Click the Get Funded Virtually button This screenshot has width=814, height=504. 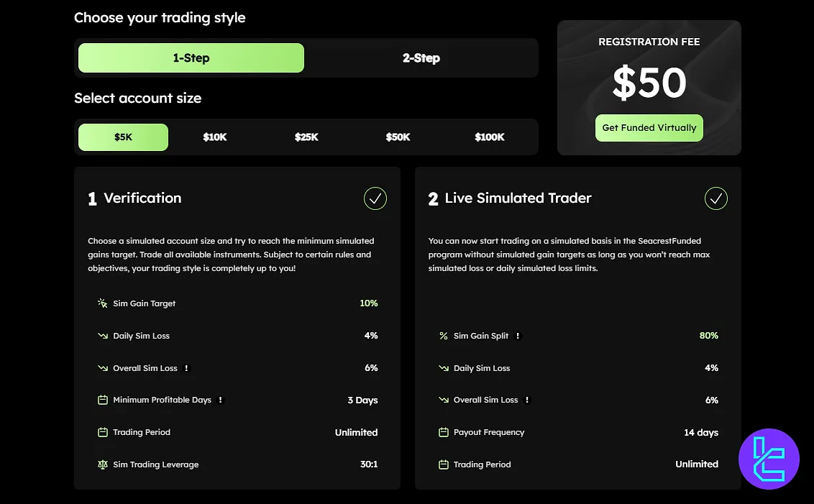click(649, 128)
